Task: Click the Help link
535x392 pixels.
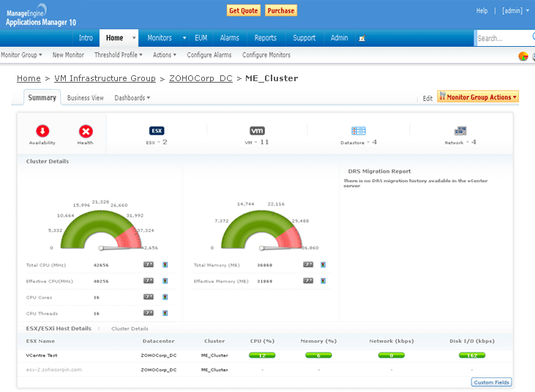Action: [482, 10]
